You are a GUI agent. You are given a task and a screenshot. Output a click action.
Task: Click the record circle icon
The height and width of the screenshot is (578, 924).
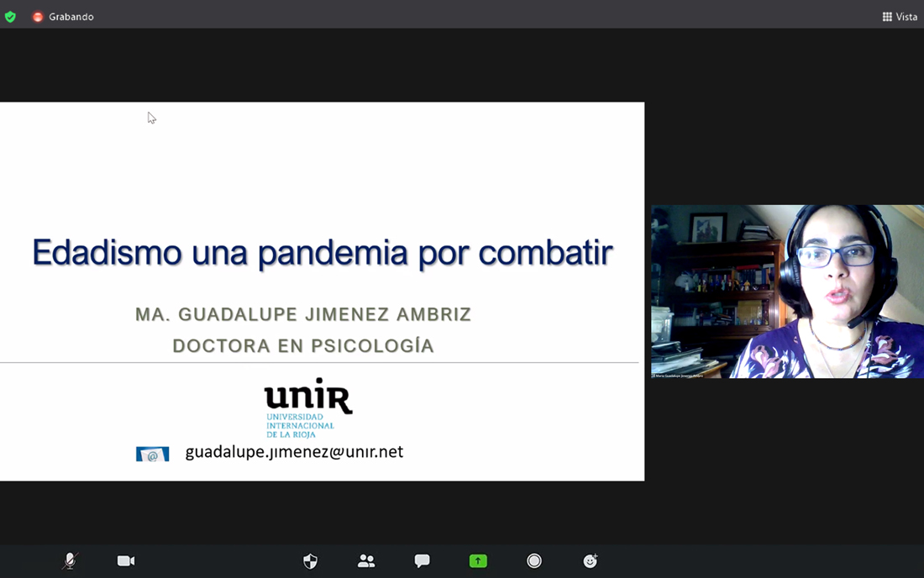tap(534, 561)
